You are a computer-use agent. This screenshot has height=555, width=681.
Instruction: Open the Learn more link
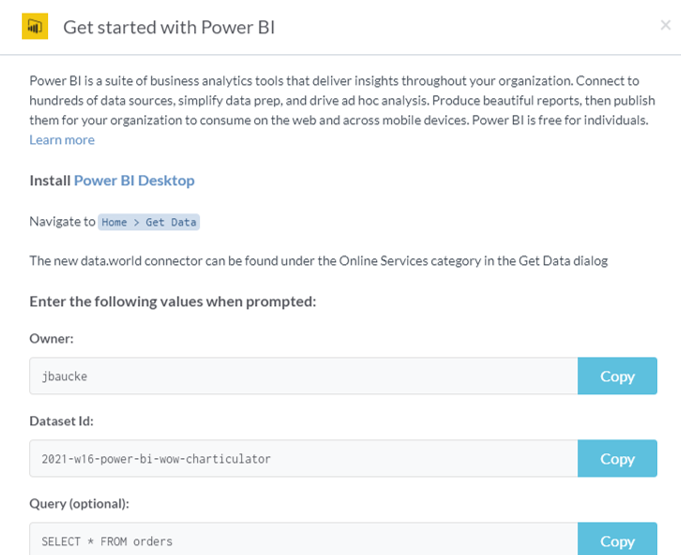(x=62, y=140)
